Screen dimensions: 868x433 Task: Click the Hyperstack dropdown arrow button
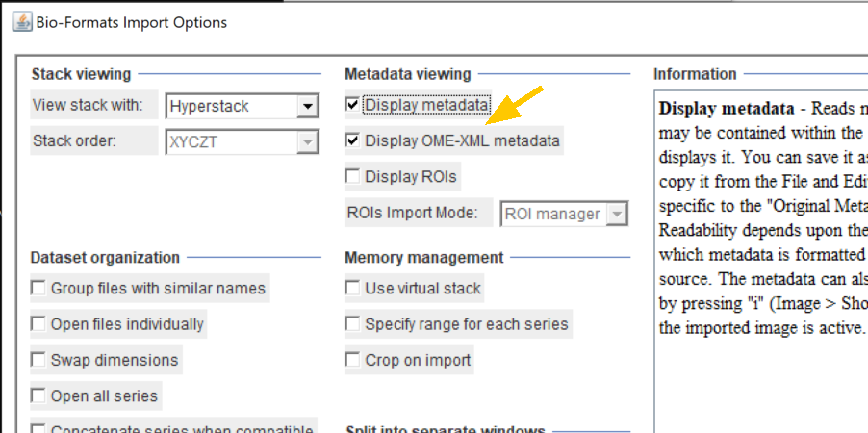point(307,106)
